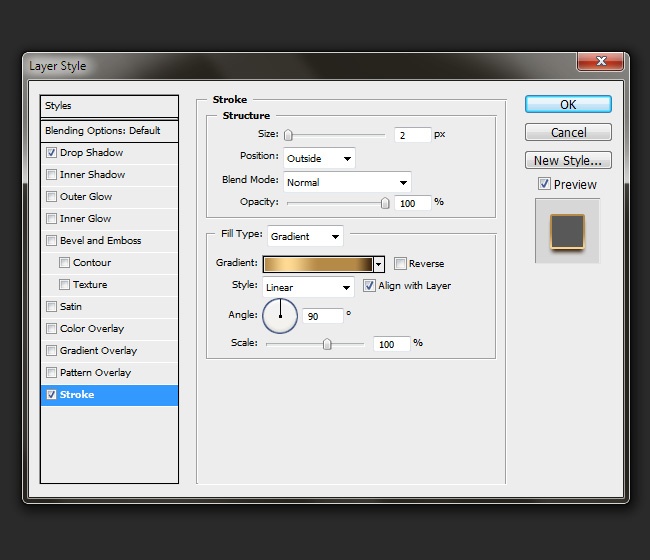The width and height of the screenshot is (650, 560).
Task: Enable the Outer Glow checkbox
Action: (x=51, y=196)
